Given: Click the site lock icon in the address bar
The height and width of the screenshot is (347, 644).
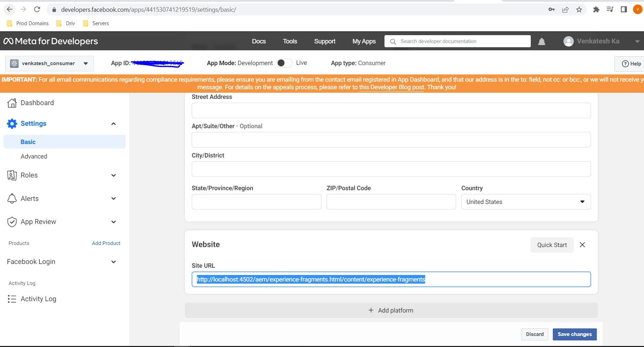Looking at the screenshot, I should click(x=54, y=10).
